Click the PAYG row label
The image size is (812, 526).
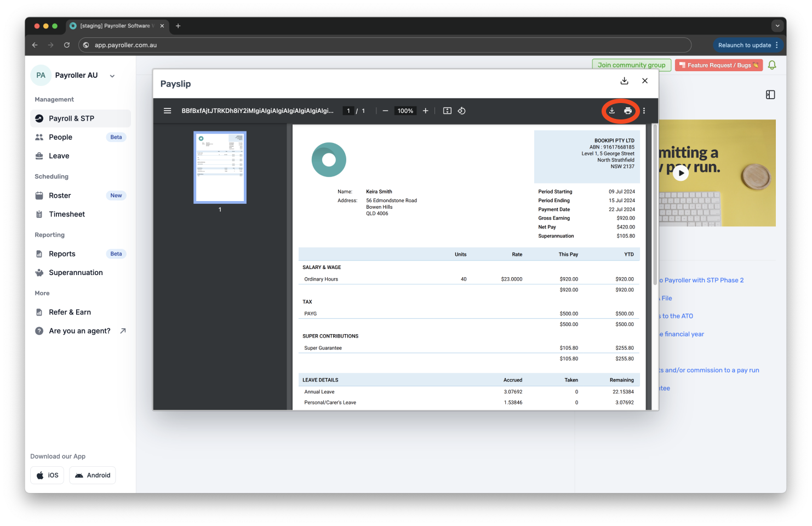[311, 313]
